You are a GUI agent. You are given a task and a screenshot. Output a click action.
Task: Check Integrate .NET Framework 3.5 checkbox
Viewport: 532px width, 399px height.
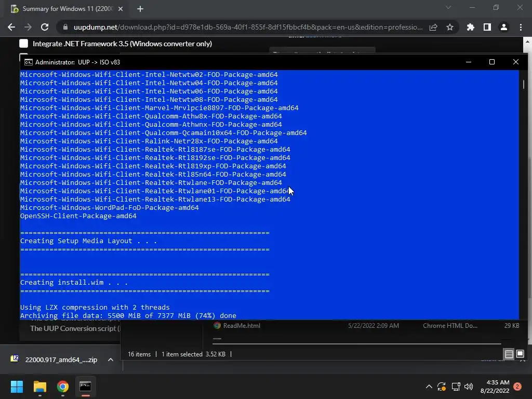click(24, 44)
